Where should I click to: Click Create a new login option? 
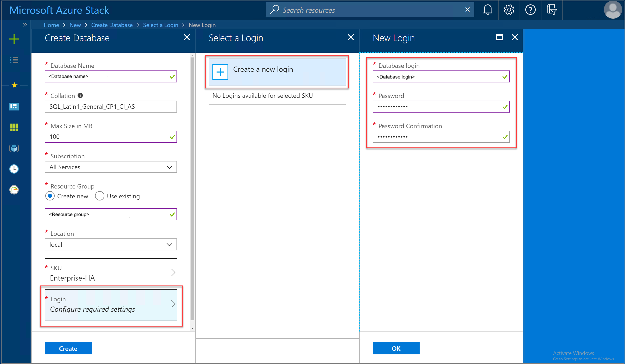click(x=277, y=69)
